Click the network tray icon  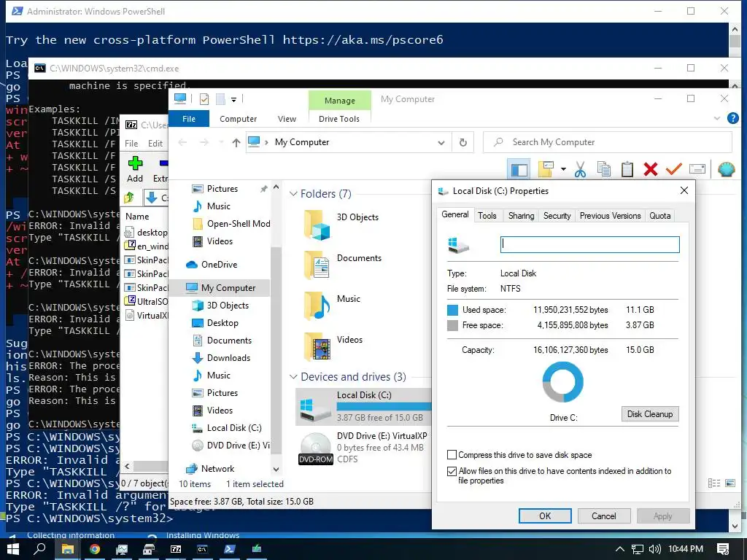(x=638, y=549)
